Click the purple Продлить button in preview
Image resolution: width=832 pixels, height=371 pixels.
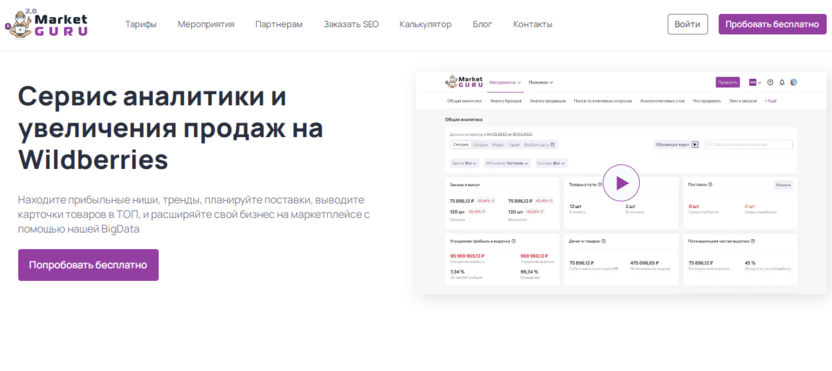coord(727,82)
